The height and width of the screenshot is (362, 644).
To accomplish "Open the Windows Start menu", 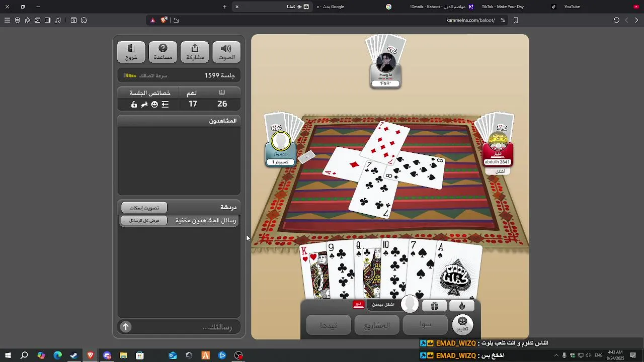I will pos(8,355).
